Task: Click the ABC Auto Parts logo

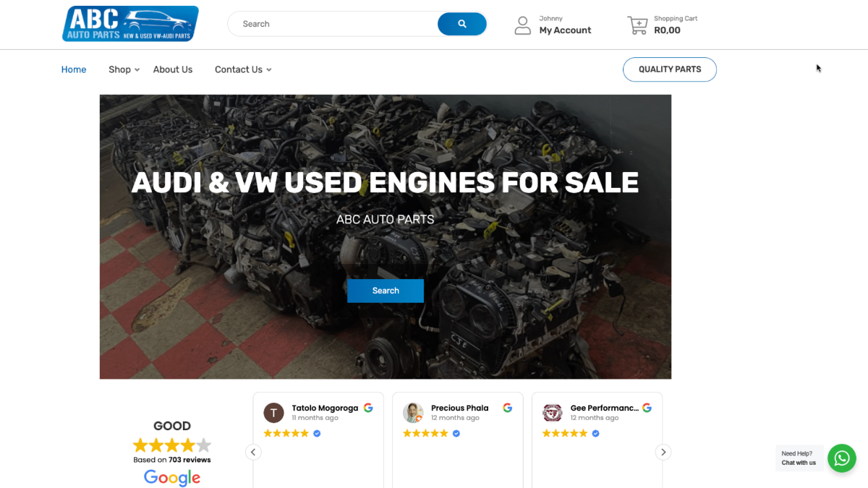Action: [x=130, y=23]
